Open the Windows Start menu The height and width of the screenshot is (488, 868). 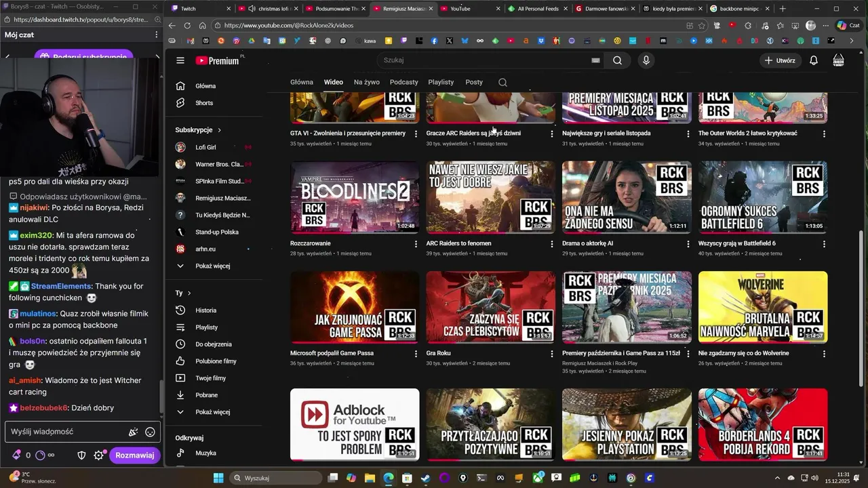218,478
